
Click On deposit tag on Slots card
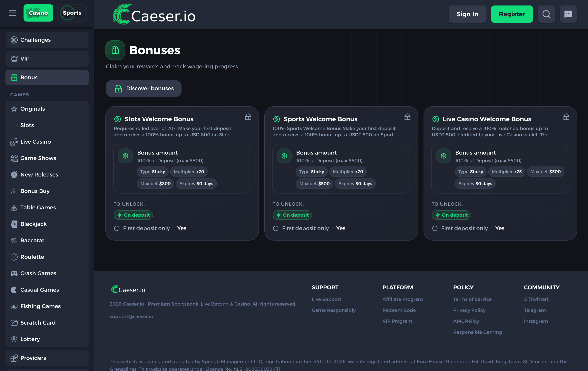tap(133, 215)
